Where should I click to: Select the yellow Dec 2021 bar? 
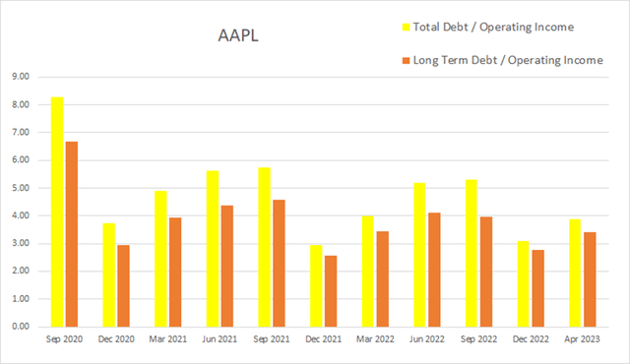click(316, 285)
